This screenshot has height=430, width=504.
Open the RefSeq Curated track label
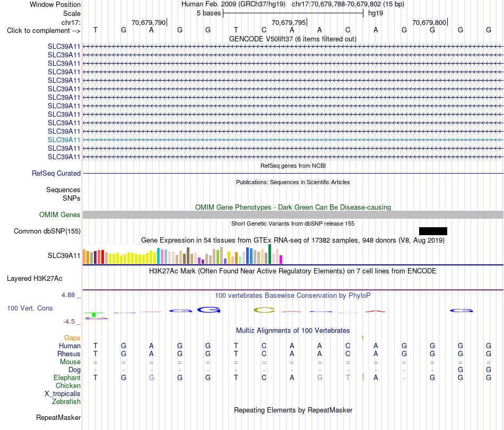[x=56, y=174]
